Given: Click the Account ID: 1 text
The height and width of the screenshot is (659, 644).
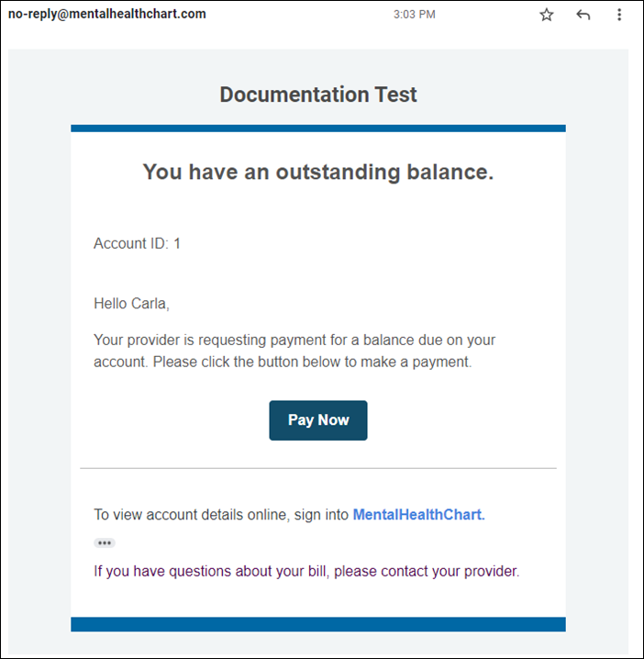Looking at the screenshot, I should tap(138, 244).
